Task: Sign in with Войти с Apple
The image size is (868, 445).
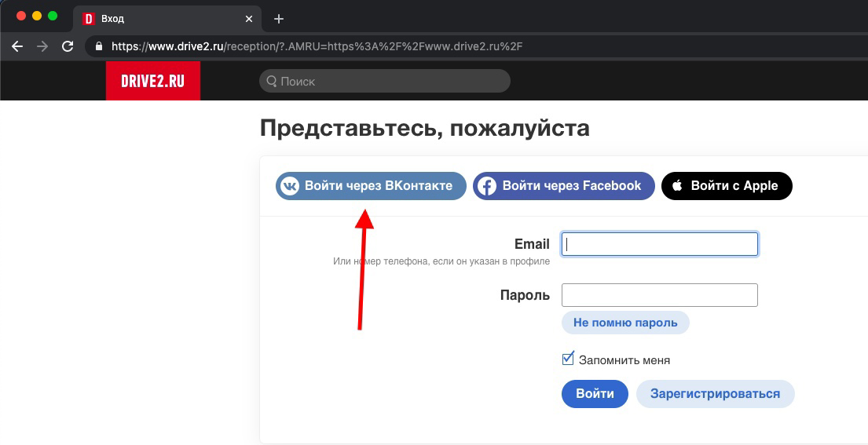Action: (727, 186)
